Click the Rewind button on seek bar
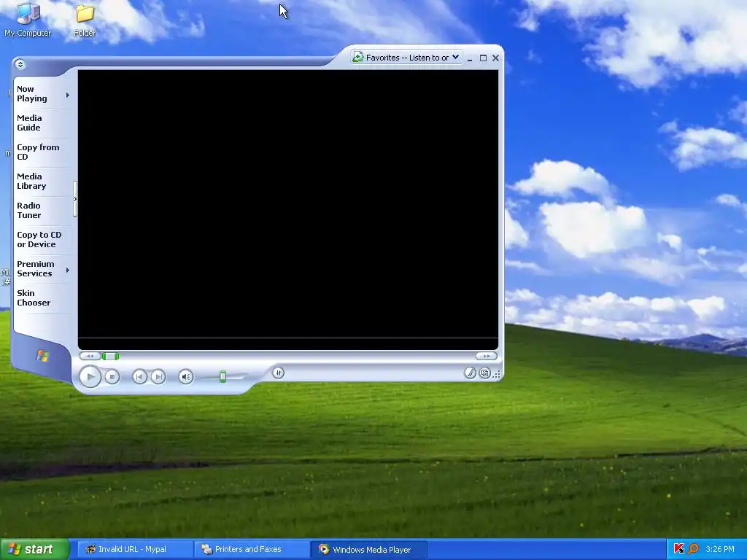The height and width of the screenshot is (560, 747). (90, 356)
